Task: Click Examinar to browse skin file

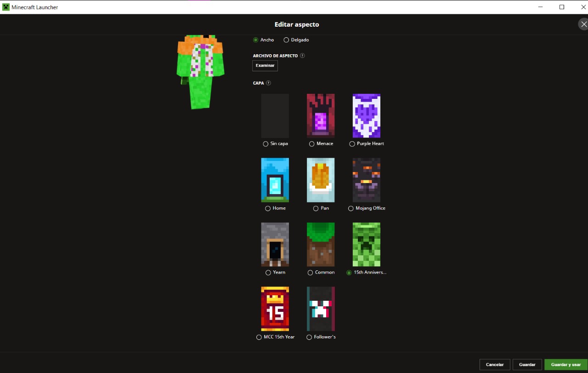Action: pos(265,66)
